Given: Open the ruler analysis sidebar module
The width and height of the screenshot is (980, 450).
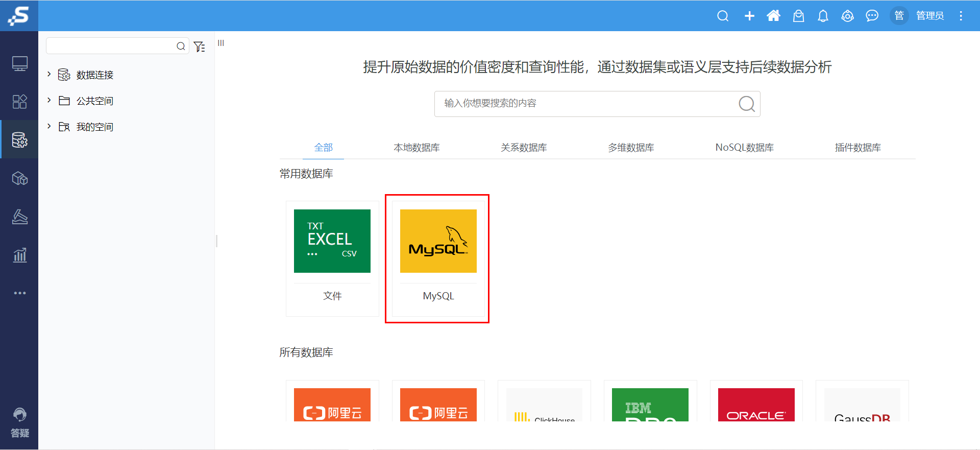Looking at the screenshot, I should pos(19,217).
